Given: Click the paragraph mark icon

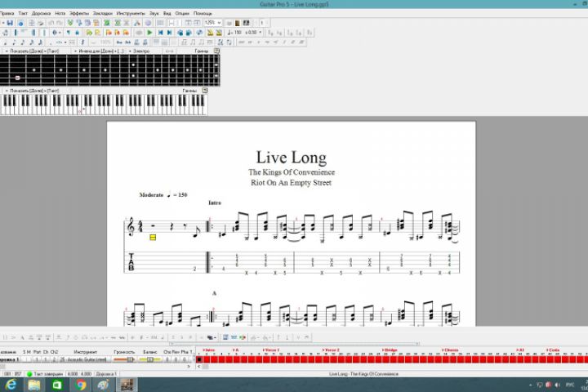Looking at the screenshot, I should 69,33.
